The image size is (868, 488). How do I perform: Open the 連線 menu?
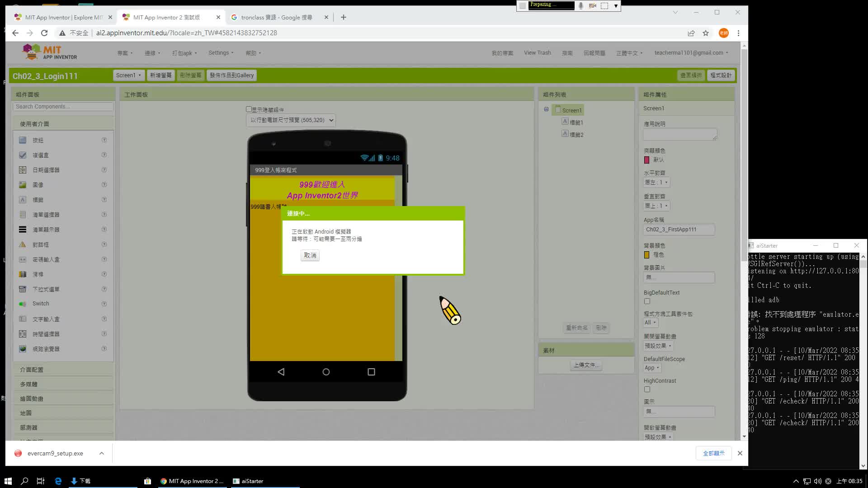[x=152, y=53]
